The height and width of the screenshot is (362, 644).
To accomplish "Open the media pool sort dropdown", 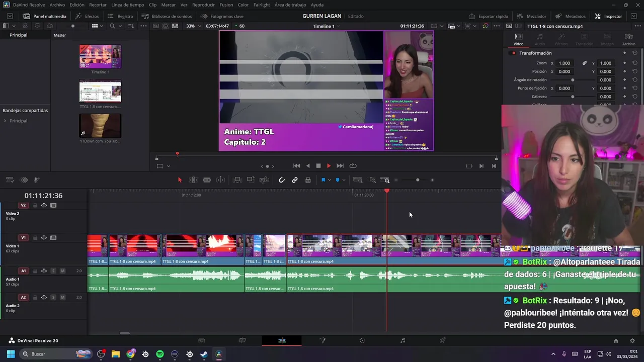I will coord(131,26).
